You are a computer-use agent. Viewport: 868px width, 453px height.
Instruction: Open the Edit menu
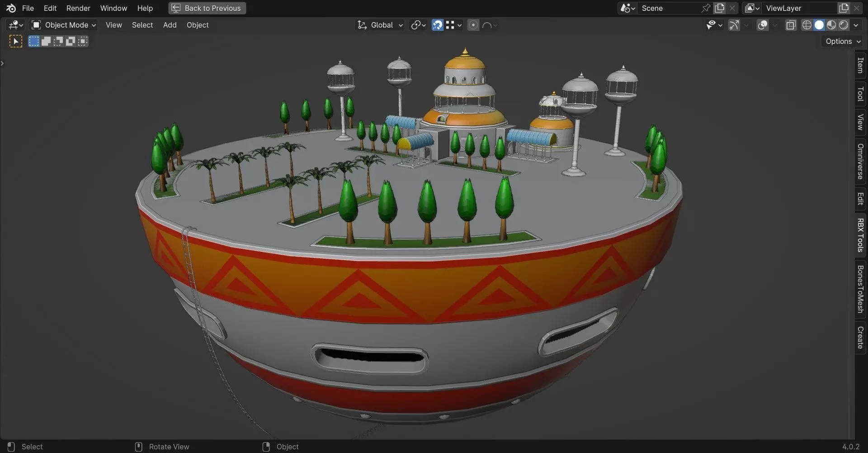pos(50,8)
